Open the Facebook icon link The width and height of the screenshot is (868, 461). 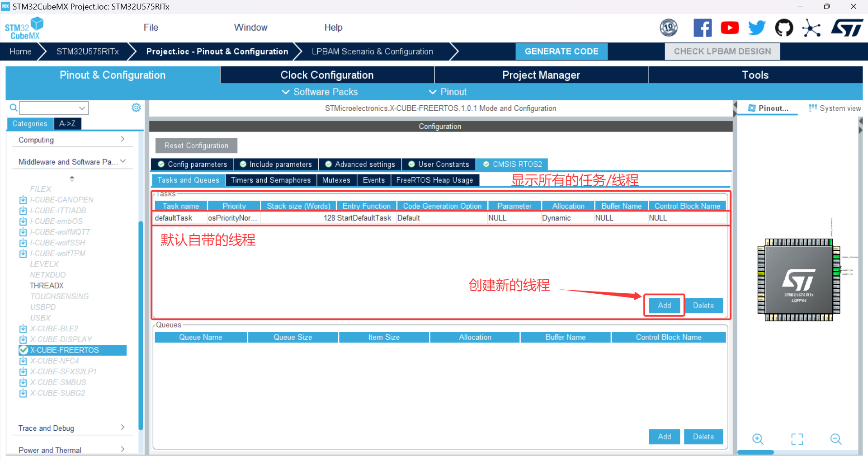[703, 28]
